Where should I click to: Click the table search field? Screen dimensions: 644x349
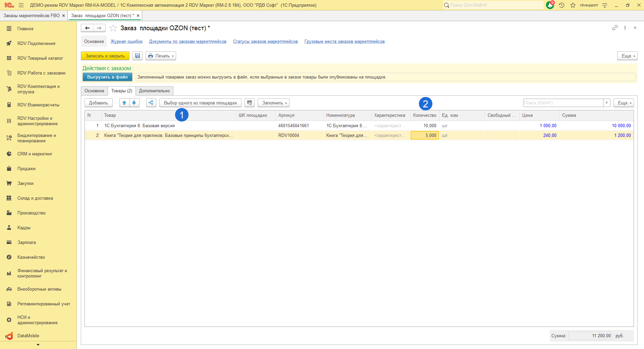[x=563, y=103]
